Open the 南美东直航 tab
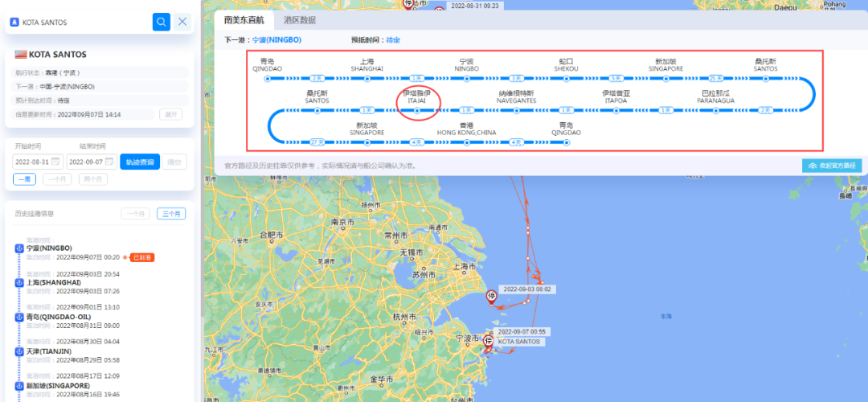The width and height of the screenshot is (868, 402). 244,20
